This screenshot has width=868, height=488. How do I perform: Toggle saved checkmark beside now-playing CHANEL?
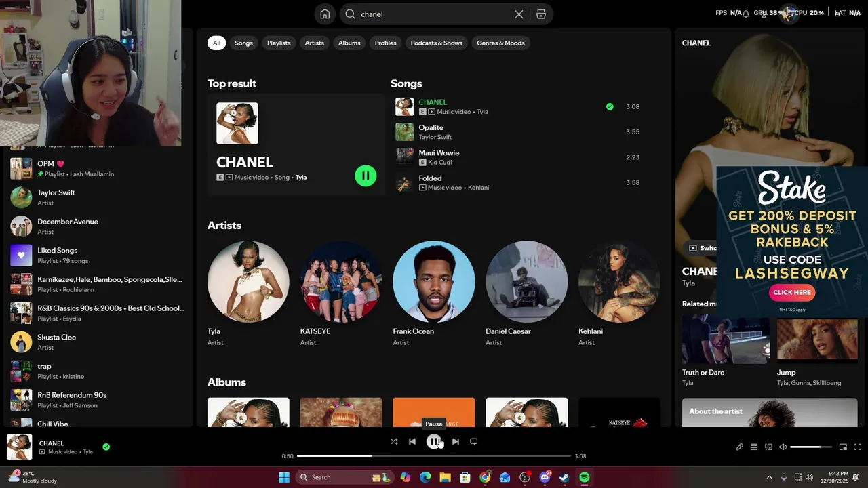[106, 447]
